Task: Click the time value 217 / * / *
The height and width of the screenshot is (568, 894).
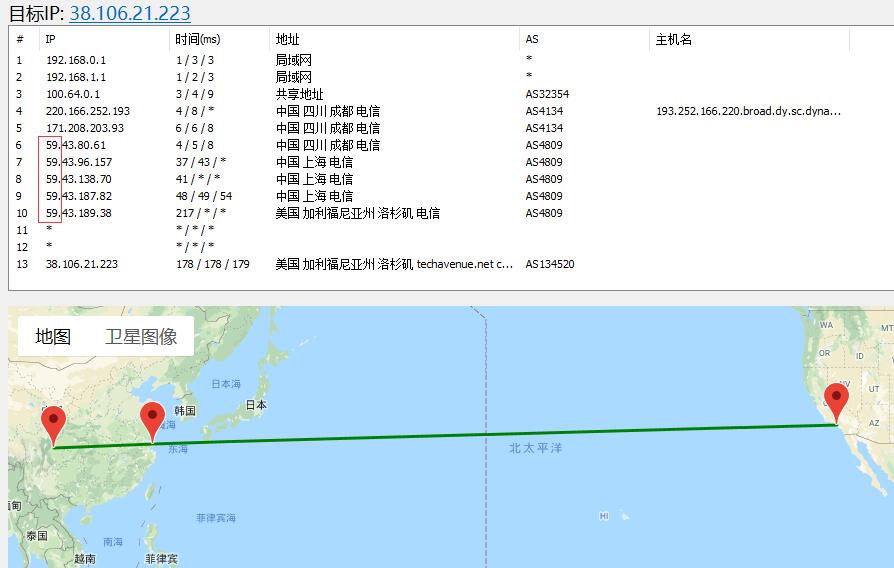Action: 201,213
